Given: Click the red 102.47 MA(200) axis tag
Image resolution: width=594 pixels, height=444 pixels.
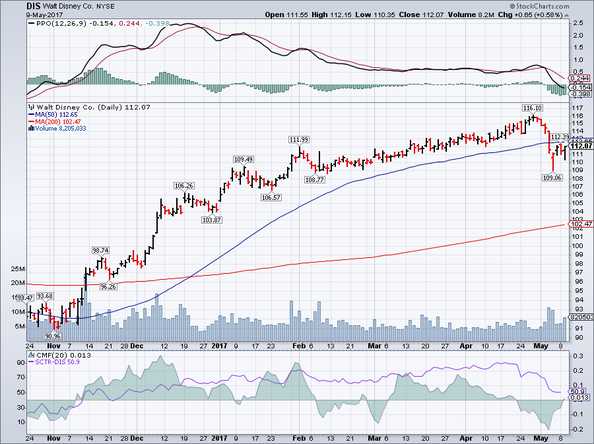Looking at the screenshot, I should coord(580,224).
